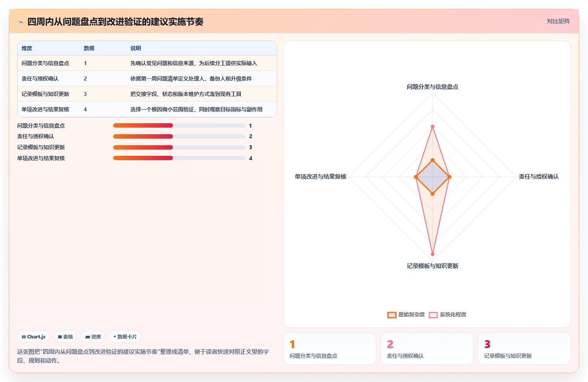This screenshot has height=382, width=588.
Task: Select the 进度 tag chip
Action: point(93,337)
